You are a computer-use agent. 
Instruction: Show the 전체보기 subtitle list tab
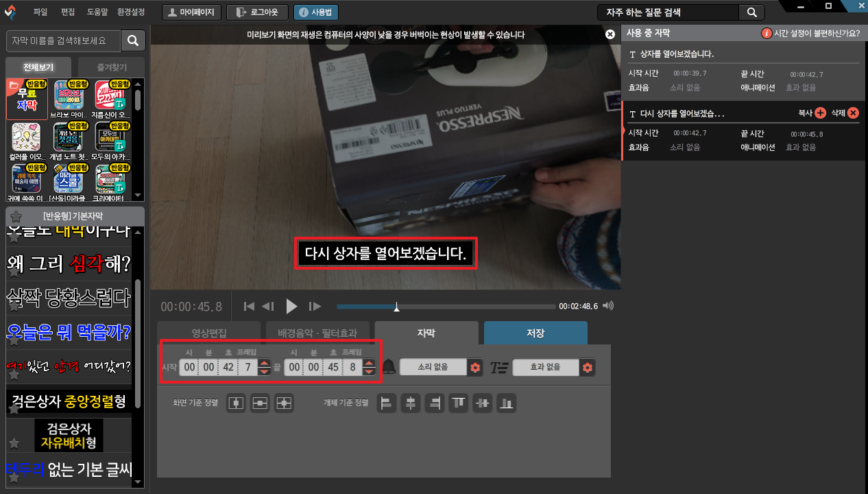pyautogui.click(x=38, y=67)
